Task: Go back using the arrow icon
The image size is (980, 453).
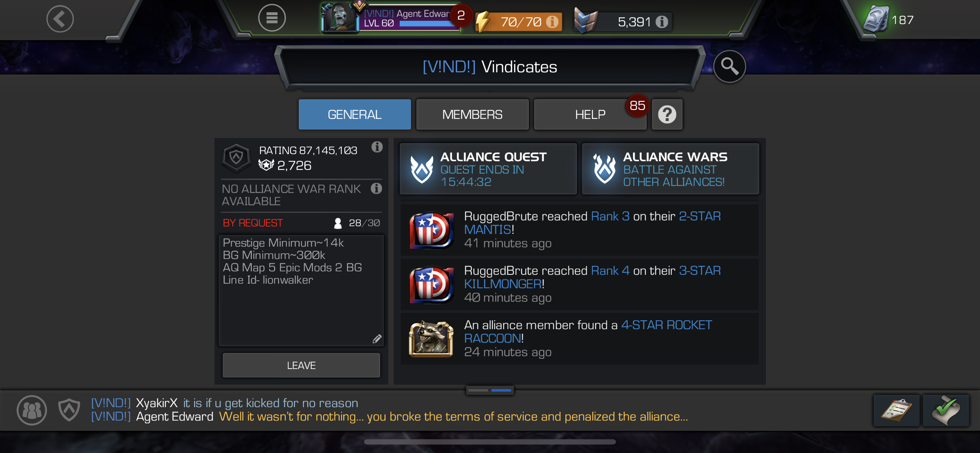Action: click(60, 19)
